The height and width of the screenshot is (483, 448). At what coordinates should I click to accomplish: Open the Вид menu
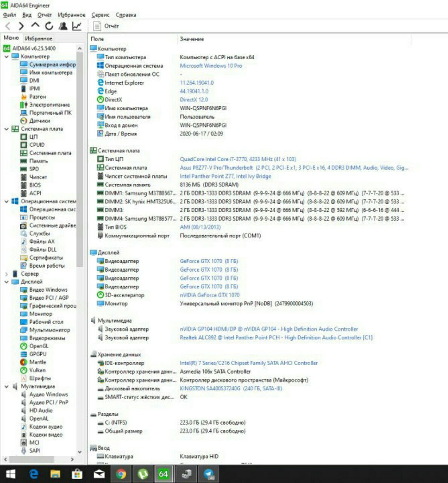27,15
